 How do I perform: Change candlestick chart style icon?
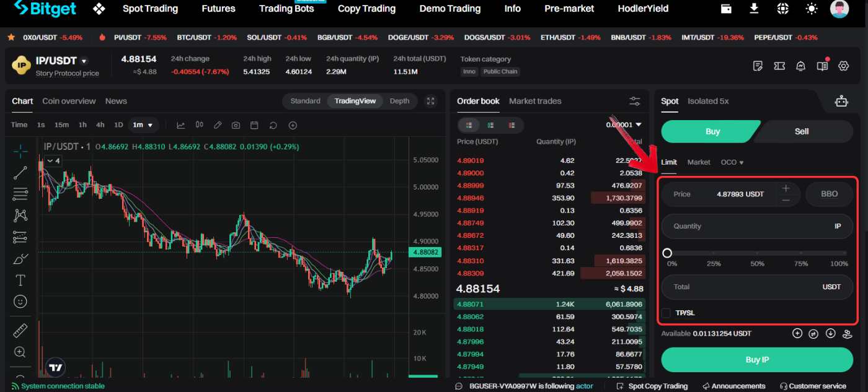tap(199, 125)
